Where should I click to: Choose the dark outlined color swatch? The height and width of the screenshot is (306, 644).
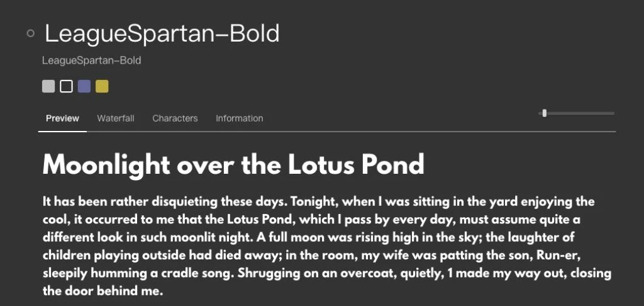(66, 86)
